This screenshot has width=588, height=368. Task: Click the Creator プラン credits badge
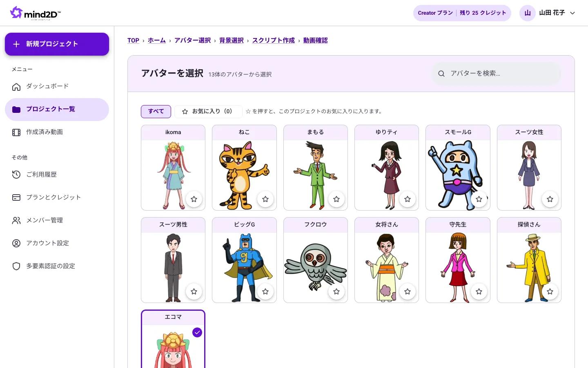click(x=462, y=13)
